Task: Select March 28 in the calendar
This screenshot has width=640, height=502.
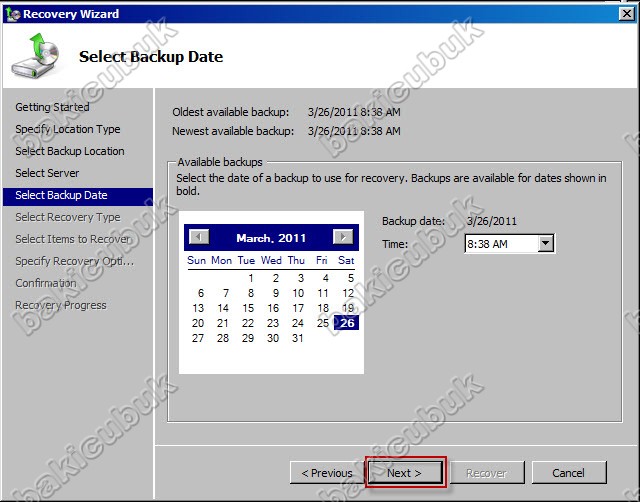Action: click(223, 338)
